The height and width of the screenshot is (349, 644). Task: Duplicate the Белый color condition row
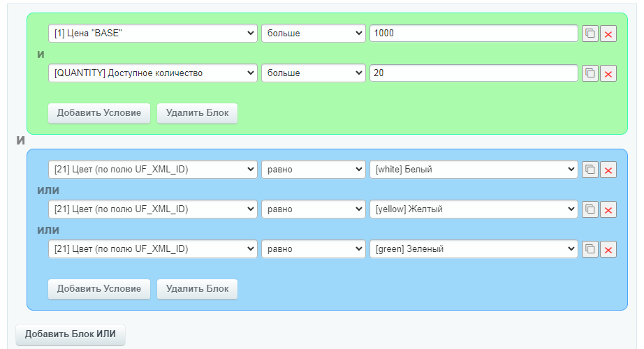[x=590, y=170]
